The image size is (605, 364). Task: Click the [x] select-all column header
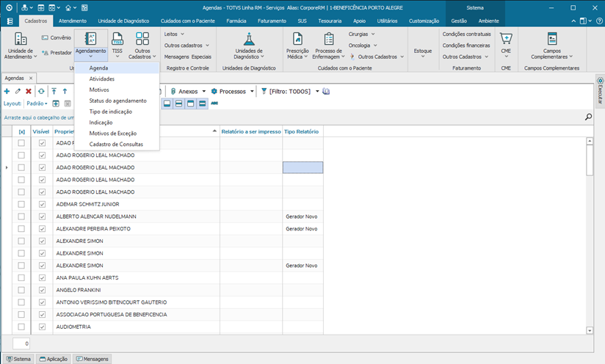(x=21, y=132)
